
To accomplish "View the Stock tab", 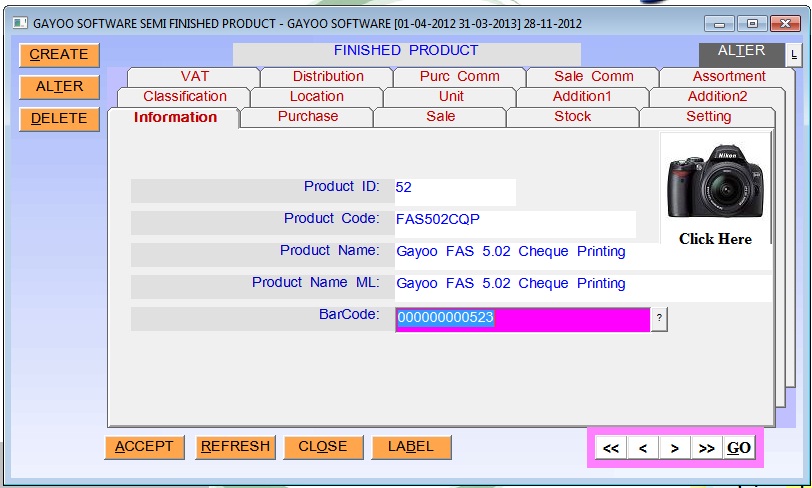I will coord(572,117).
